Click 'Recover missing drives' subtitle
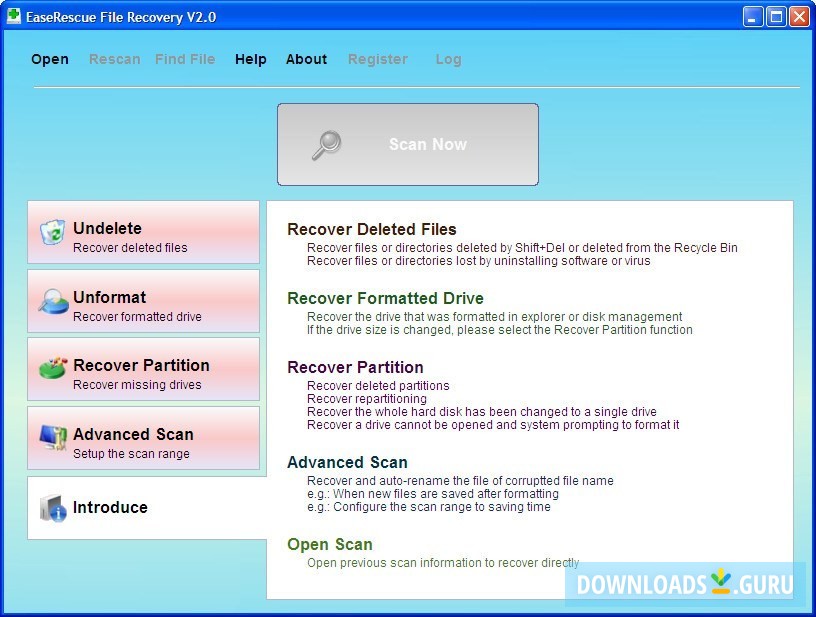This screenshot has height=617, width=816. click(137, 384)
